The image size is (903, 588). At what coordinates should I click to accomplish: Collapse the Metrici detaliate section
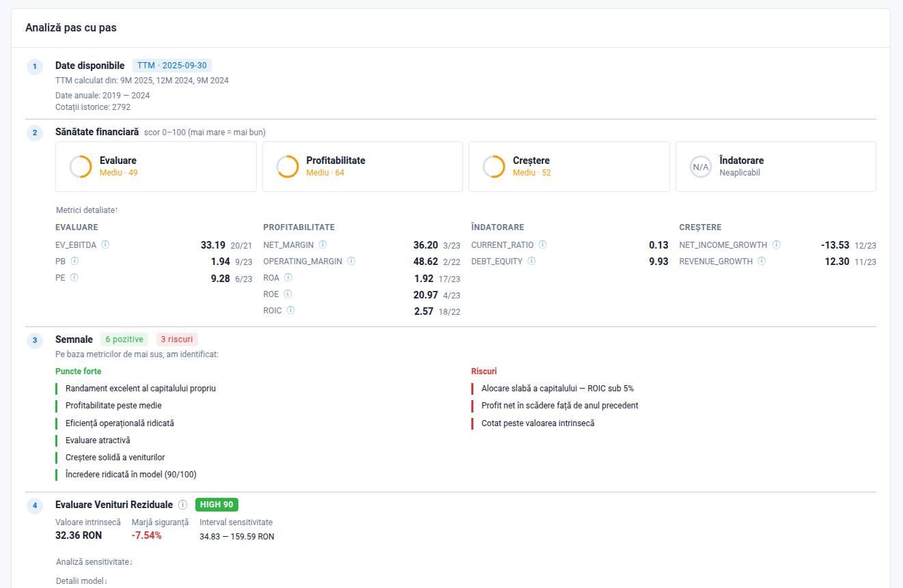(87, 210)
